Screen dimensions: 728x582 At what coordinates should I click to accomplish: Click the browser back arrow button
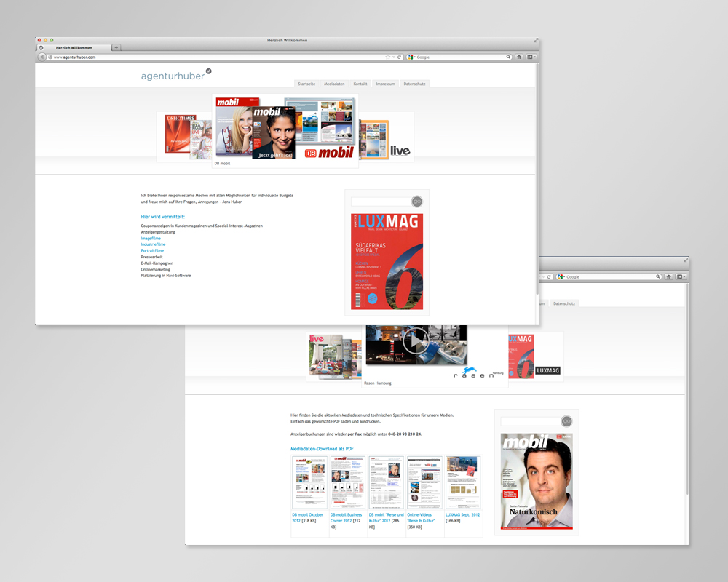(x=41, y=57)
